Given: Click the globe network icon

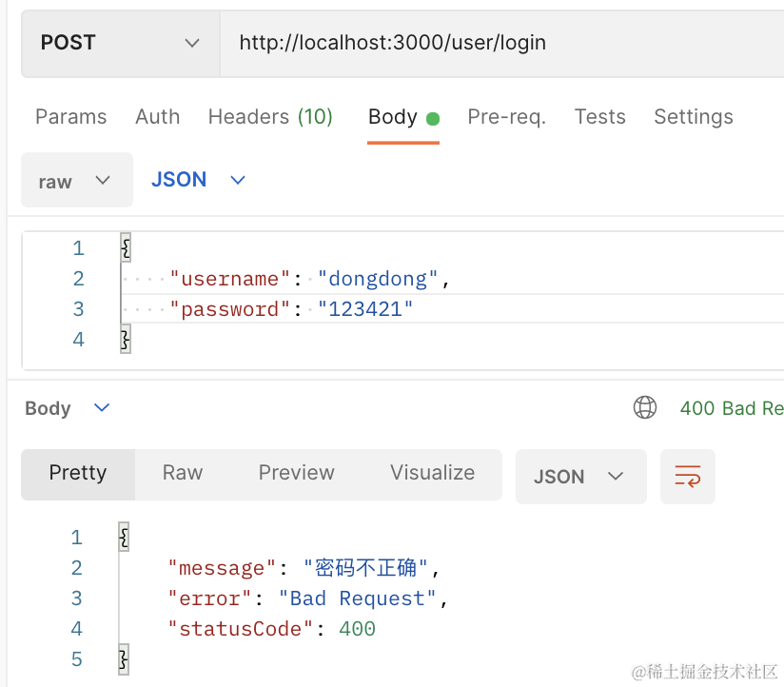Looking at the screenshot, I should coord(645,408).
